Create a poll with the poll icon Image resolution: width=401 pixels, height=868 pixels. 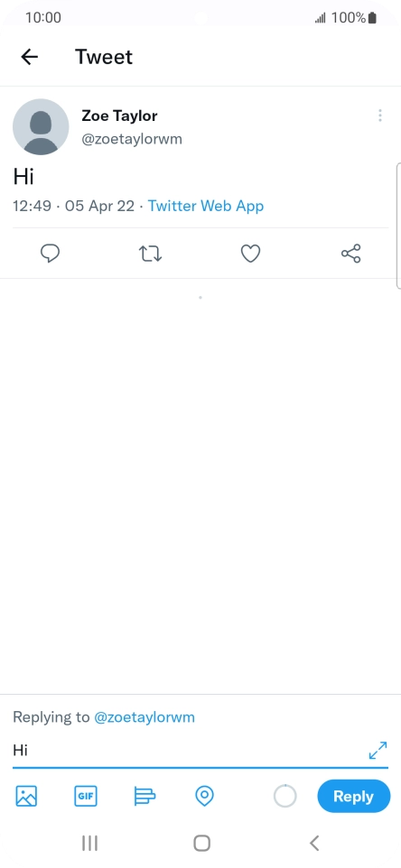click(145, 797)
